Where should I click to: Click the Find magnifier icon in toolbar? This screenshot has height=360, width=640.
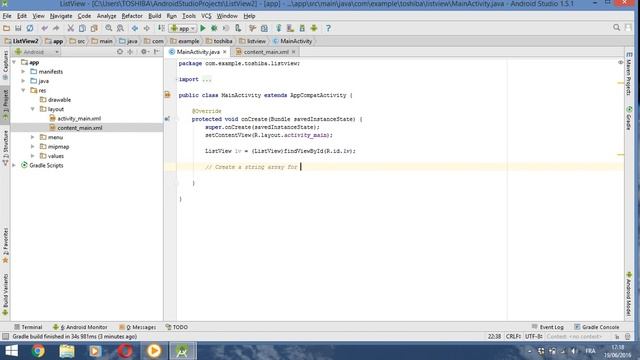coord(109,28)
